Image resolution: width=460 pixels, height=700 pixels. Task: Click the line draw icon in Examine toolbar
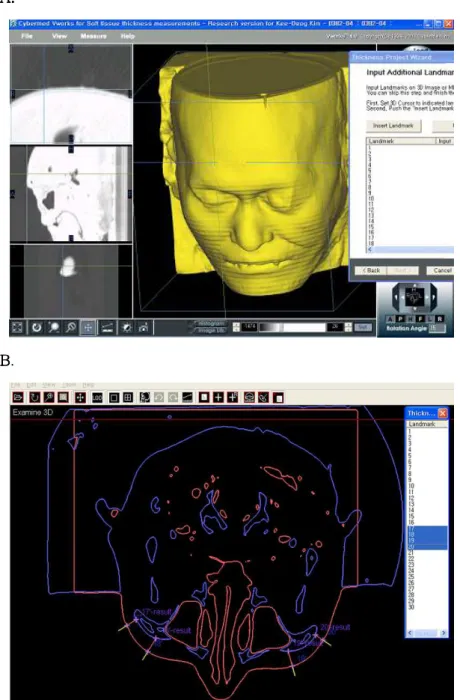(187, 397)
